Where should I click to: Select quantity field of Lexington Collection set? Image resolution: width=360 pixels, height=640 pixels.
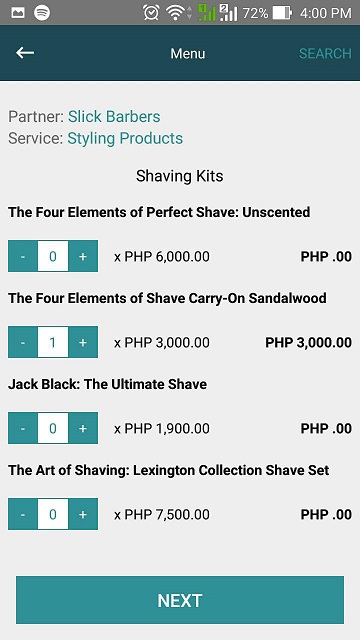[53, 514]
